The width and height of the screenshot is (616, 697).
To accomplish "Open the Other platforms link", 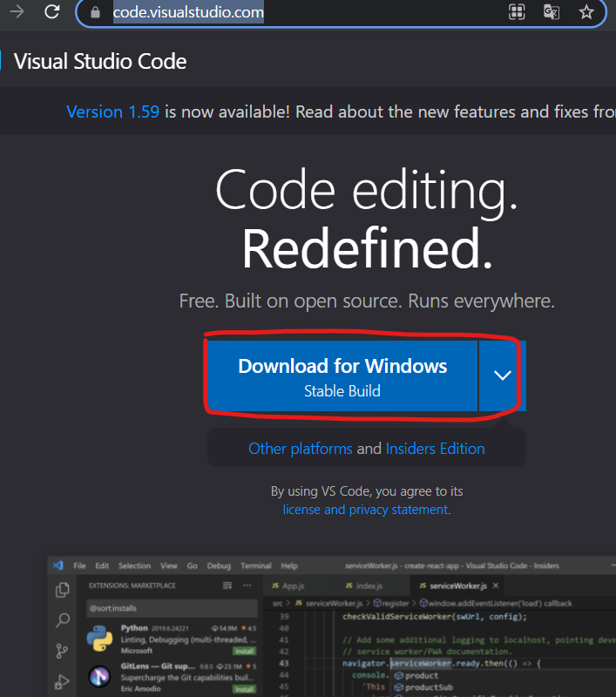I will pyautogui.click(x=301, y=449).
